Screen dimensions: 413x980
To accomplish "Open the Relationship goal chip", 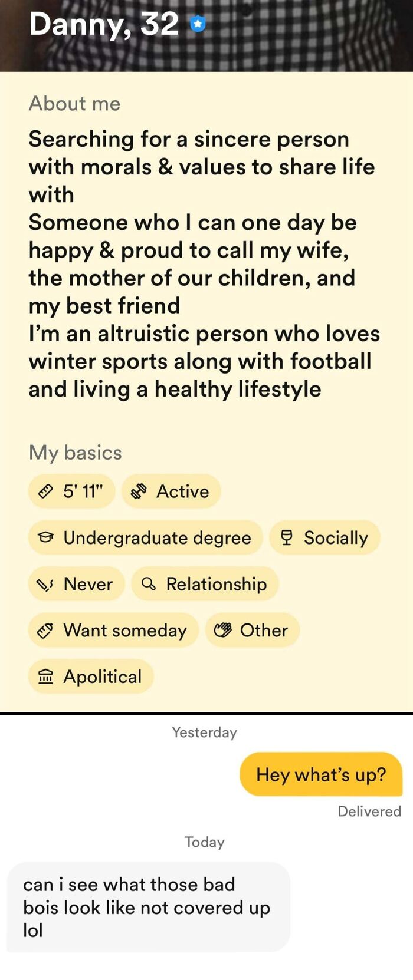I will click(205, 584).
